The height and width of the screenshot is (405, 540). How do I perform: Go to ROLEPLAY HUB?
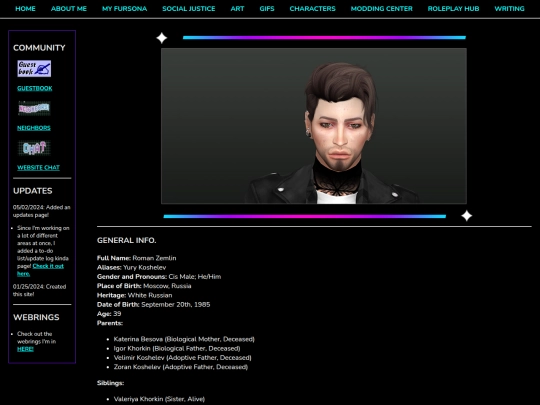click(x=453, y=9)
